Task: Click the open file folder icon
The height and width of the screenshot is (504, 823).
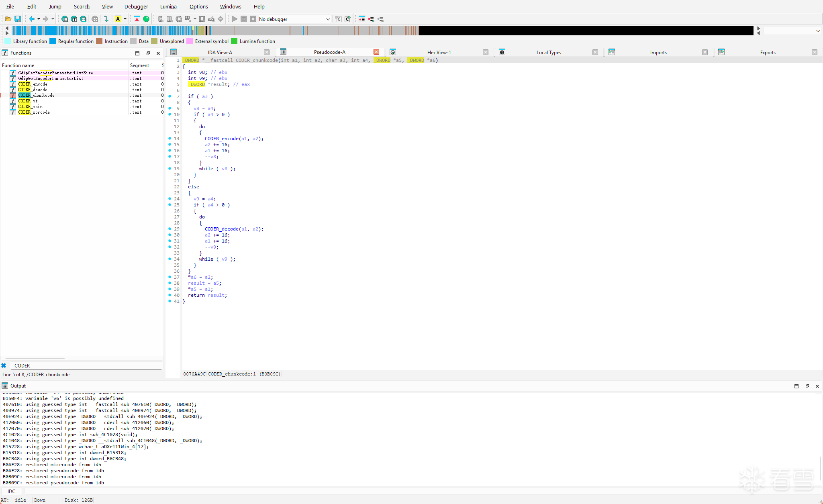Action: pyautogui.click(x=8, y=19)
